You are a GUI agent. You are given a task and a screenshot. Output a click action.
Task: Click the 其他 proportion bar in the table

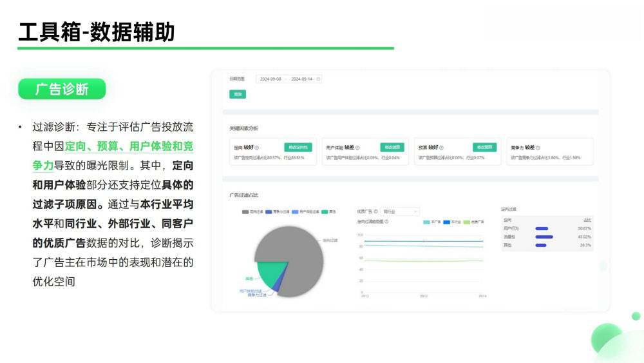point(541,245)
